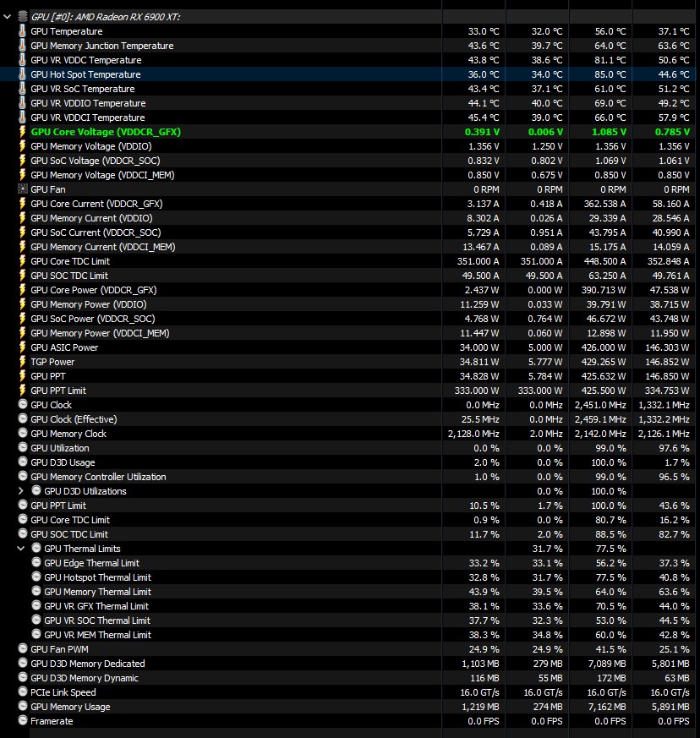The image size is (700, 738).
Task: Click the GPU chip icon beside AMD Radeon RX 6900 XT
Action: click(23, 17)
